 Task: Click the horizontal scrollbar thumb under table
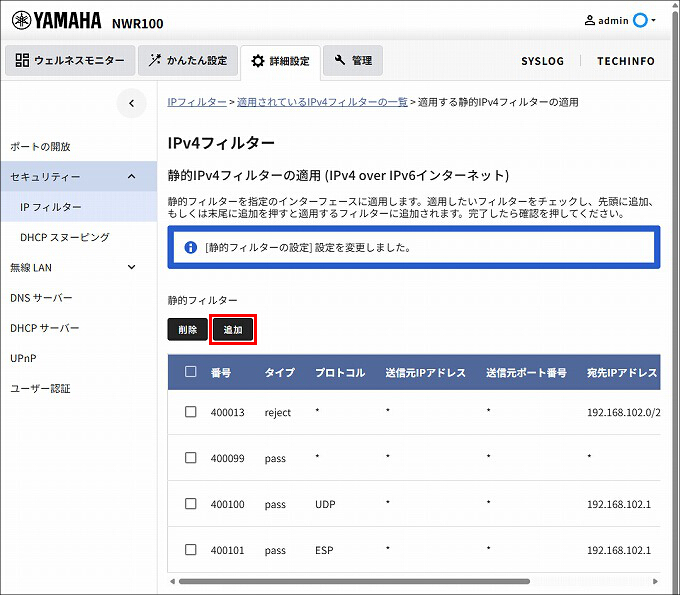354,581
